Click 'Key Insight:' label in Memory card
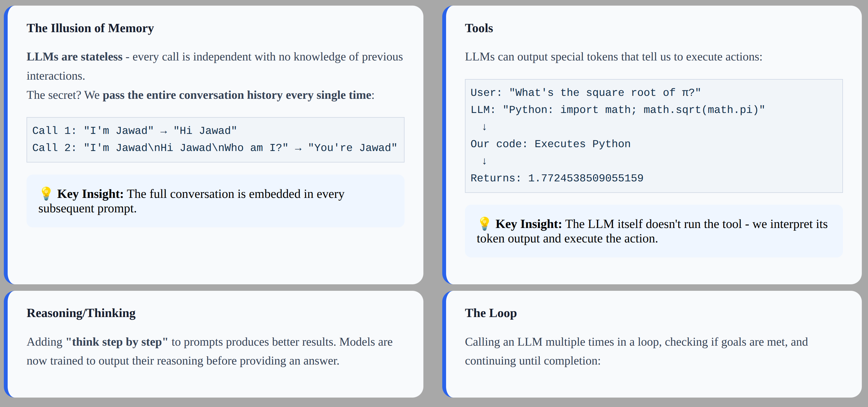Image resolution: width=868 pixels, height=407 pixels. click(90, 194)
